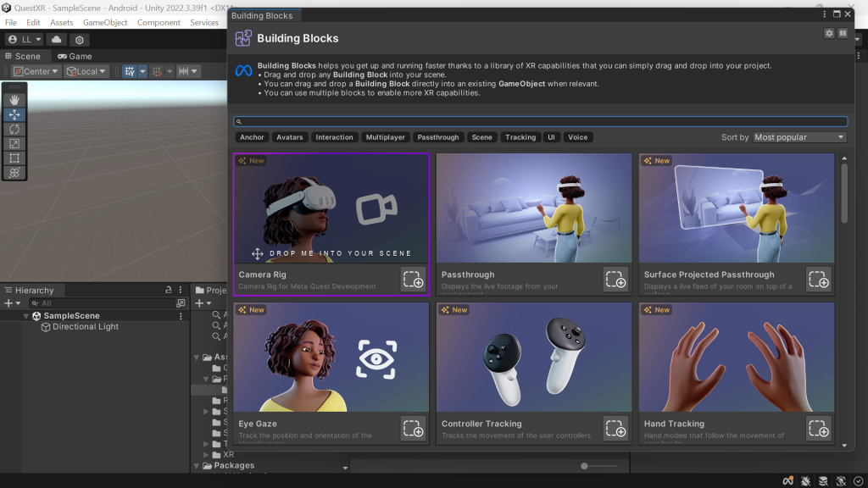Toggle the Passthrough filter tag
Image resolution: width=868 pixels, height=488 pixels.
(x=438, y=137)
